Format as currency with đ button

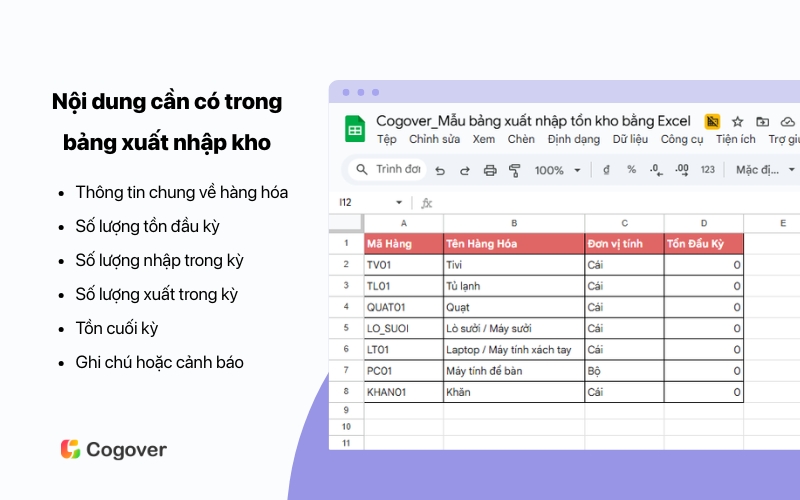(606, 170)
